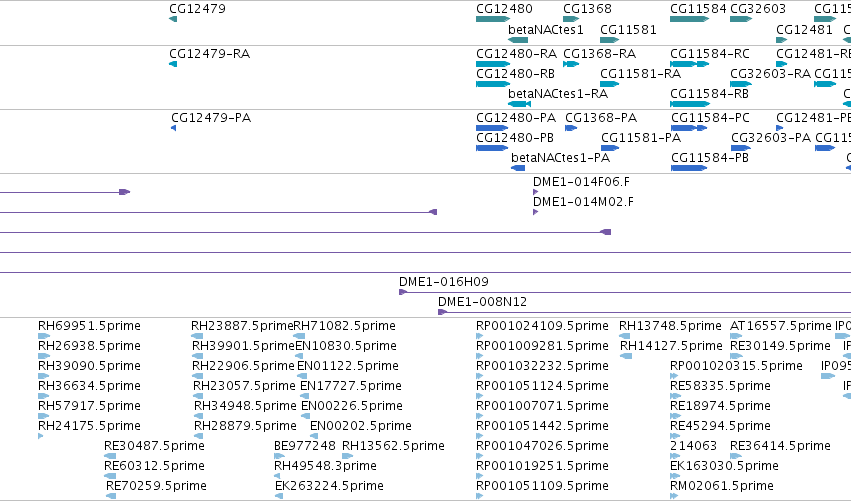Select EST RM02061.5prime
This screenshot has height=501, width=851.
coord(722,486)
